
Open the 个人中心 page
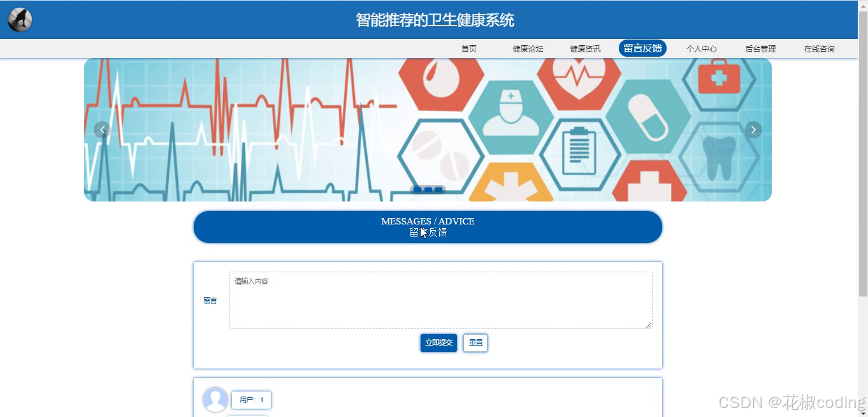(701, 48)
